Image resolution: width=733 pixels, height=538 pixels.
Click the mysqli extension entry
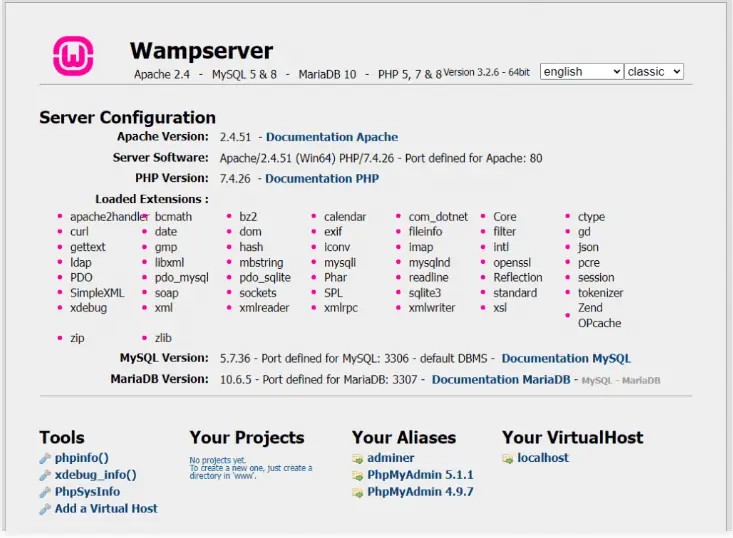coord(340,263)
